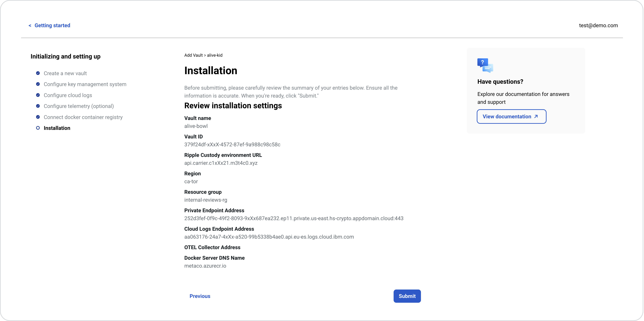Image resolution: width=644 pixels, height=321 pixels.
Task: Open the Configure key management system step
Action: 85,84
